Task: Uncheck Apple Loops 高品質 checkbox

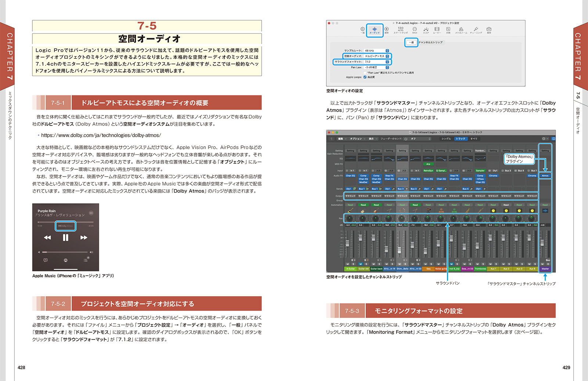Action: (365, 77)
